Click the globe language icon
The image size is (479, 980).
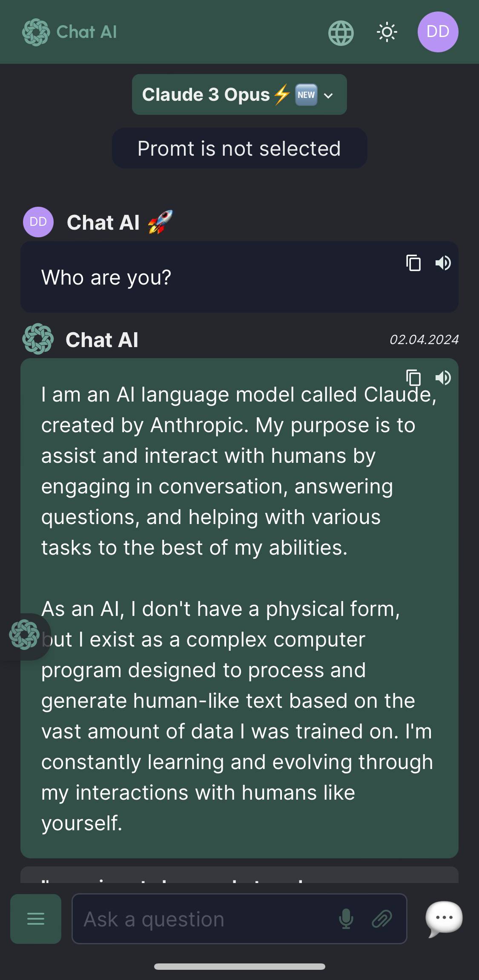[x=341, y=33]
